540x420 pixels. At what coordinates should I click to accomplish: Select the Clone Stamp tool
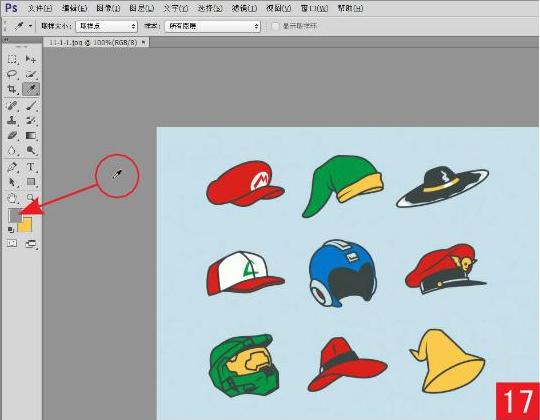tap(12, 120)
